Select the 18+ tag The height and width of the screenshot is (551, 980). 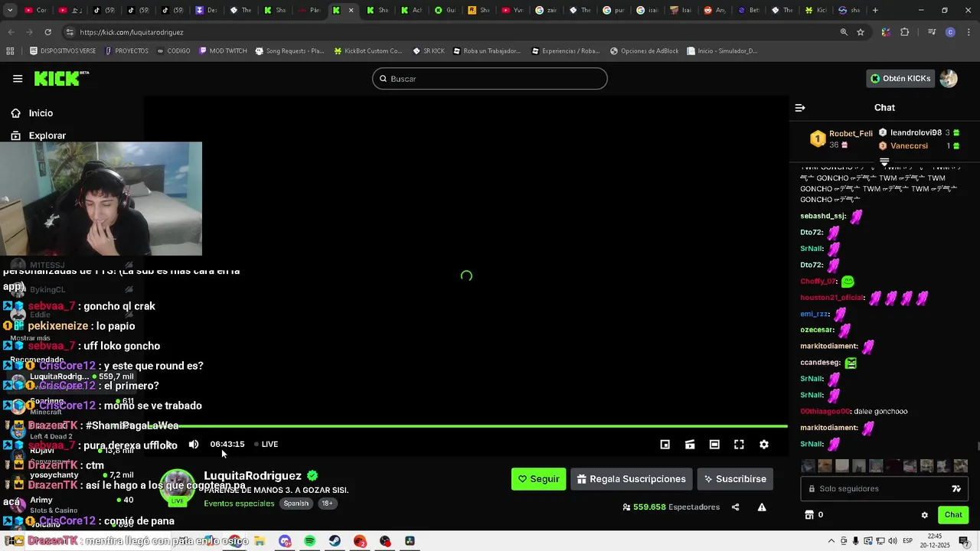(327, 504)
